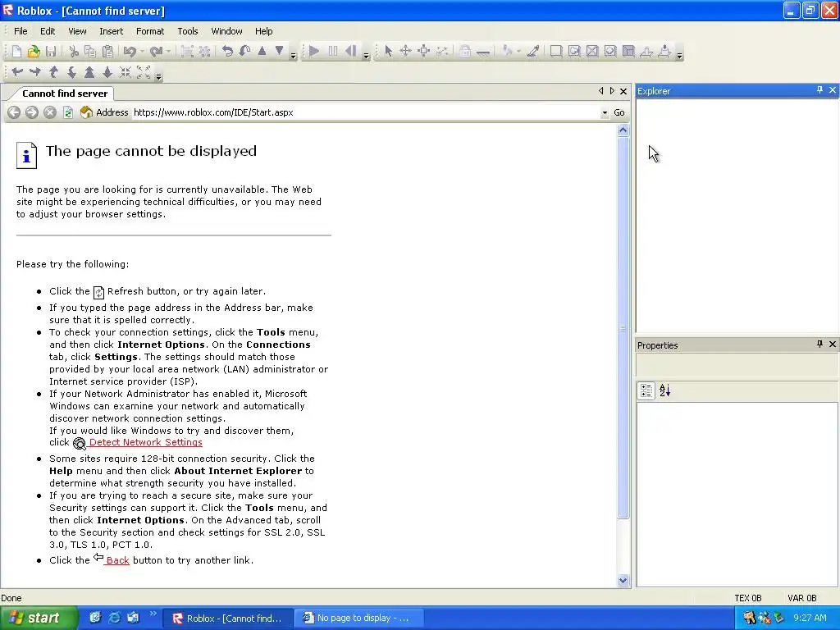The image size is (840, 630).
Task: Select the resize handles tool
Action: [424, 52]
